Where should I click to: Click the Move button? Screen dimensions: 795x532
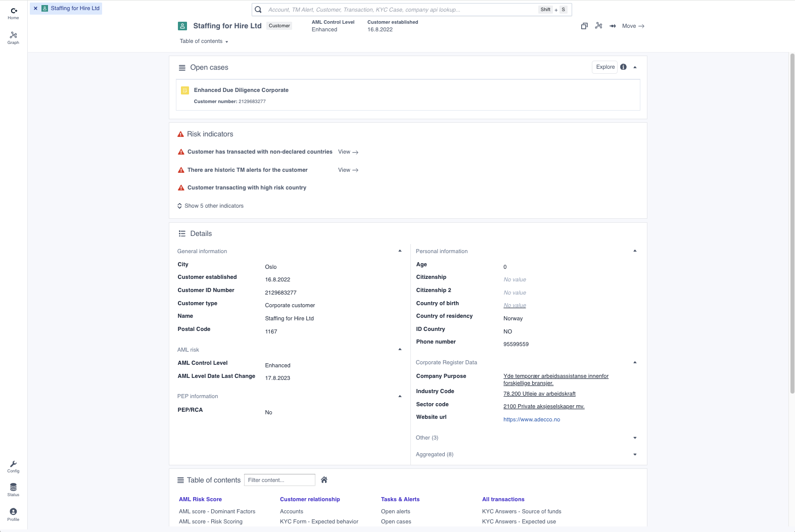click(x=633, y=26)
